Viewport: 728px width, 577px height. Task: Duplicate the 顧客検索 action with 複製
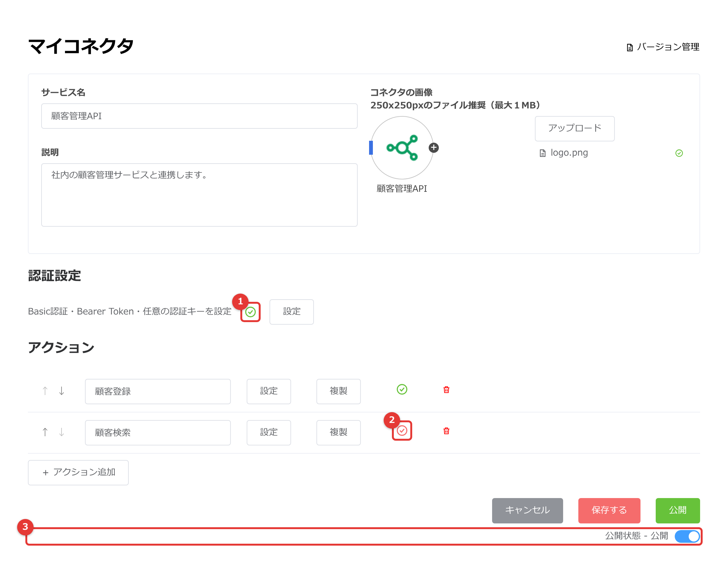pyautogui.click(x=338, y=432)
